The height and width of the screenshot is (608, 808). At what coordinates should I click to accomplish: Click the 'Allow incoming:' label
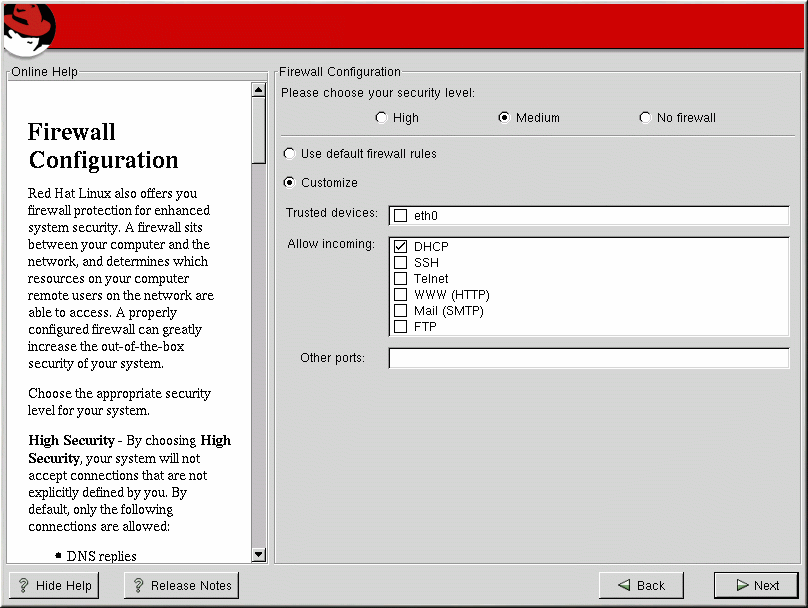[331, 244]
